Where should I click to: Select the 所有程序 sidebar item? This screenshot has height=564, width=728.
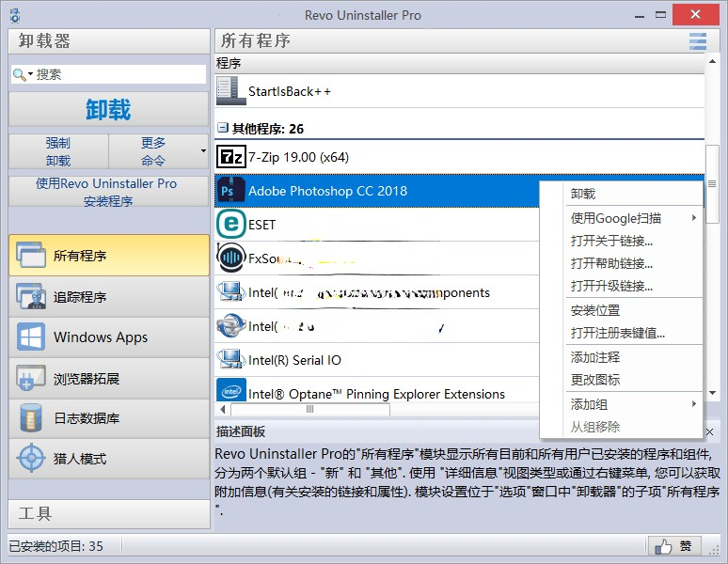pos(109,255)
